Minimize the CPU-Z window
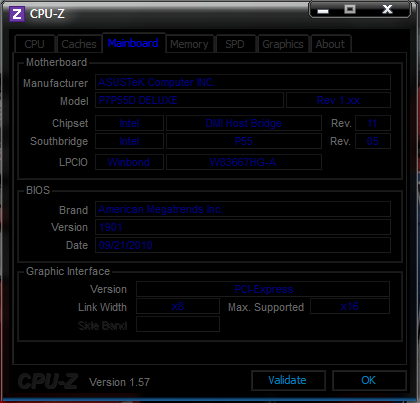 [x=323, y=10]
